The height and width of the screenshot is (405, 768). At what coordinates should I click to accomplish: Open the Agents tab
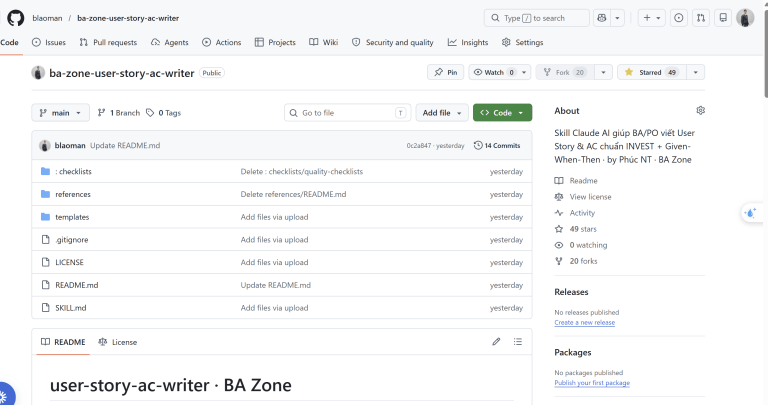(169, 43)
